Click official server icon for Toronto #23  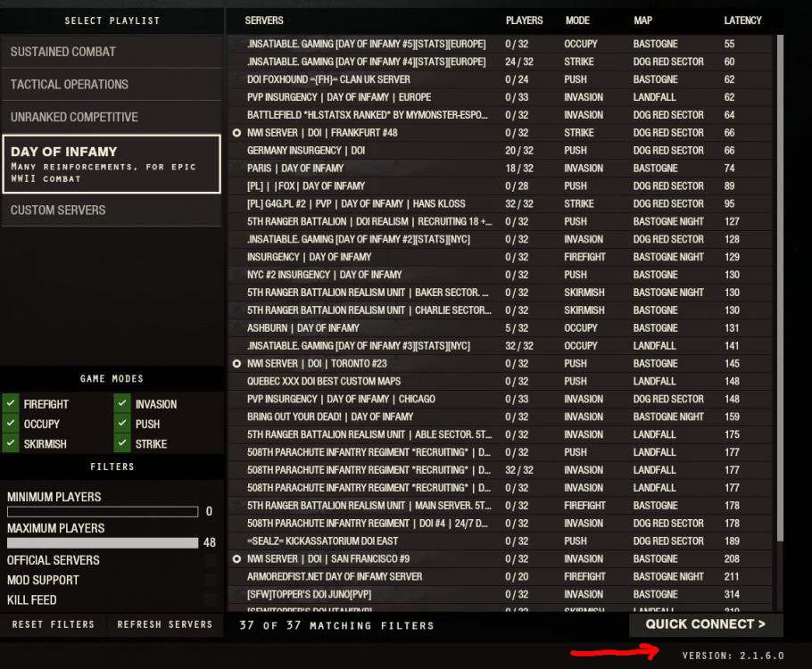click(236, 364)
